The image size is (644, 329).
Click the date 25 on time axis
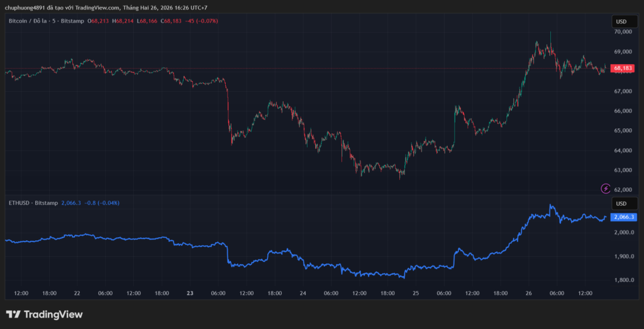coord(416,293)
